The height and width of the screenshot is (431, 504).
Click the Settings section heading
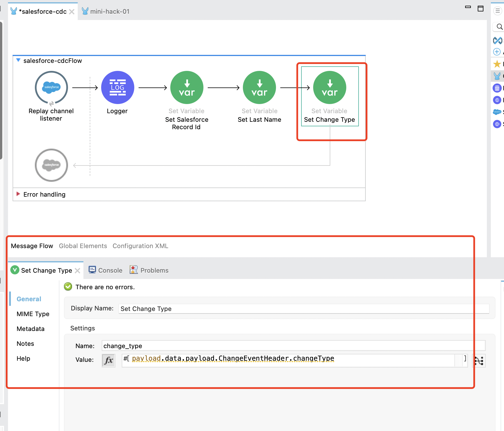[x=83, y=328]
